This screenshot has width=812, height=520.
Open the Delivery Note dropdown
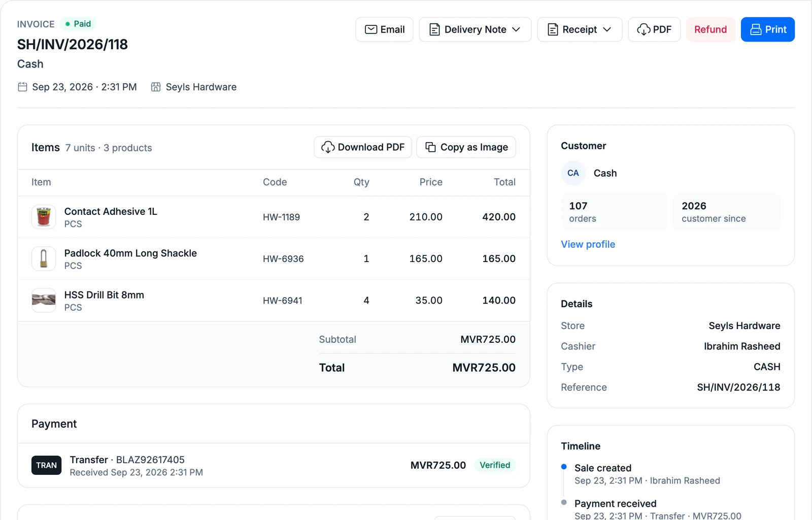(475, 29)
